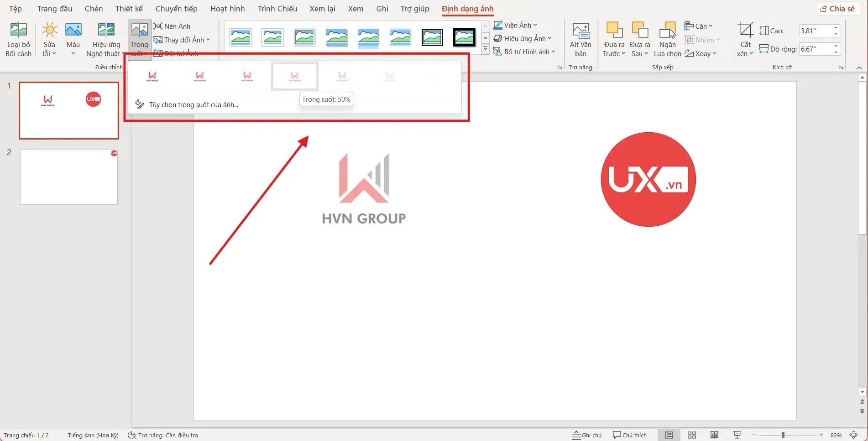Apply the thin black frame picture style
The image size is (868, 441).
pyautogui.click(x=432, y=37)
